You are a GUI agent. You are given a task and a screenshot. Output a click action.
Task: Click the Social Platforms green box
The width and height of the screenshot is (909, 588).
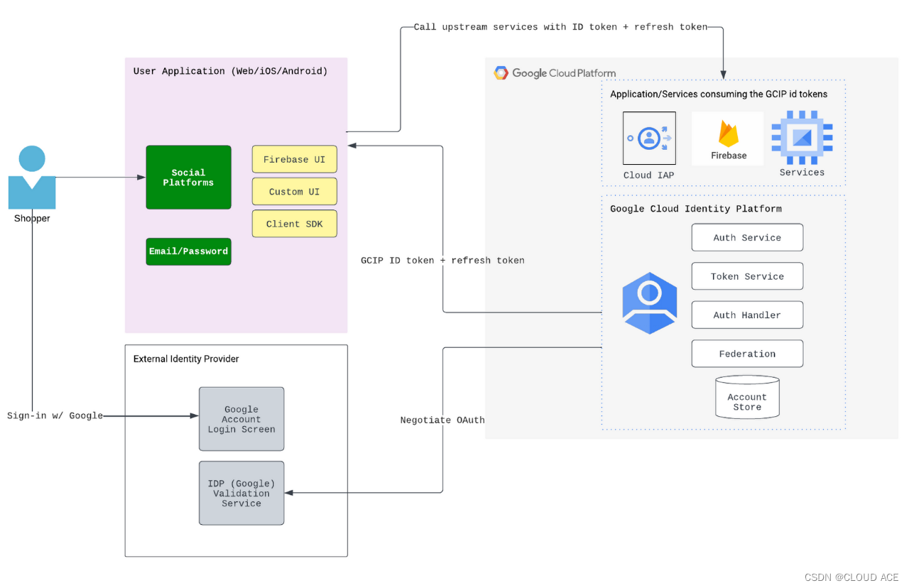pos(188,178)
